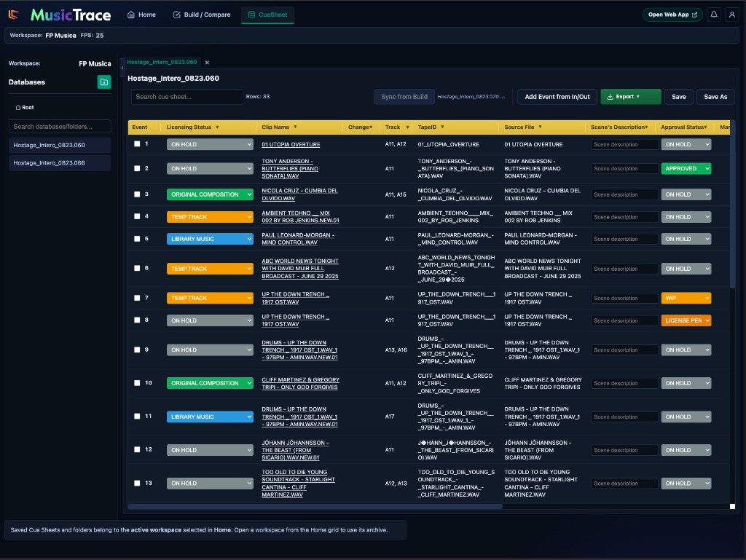The image size is (746, 560).
Task: Click Add Event from In/Out
Action: point(557,97)
